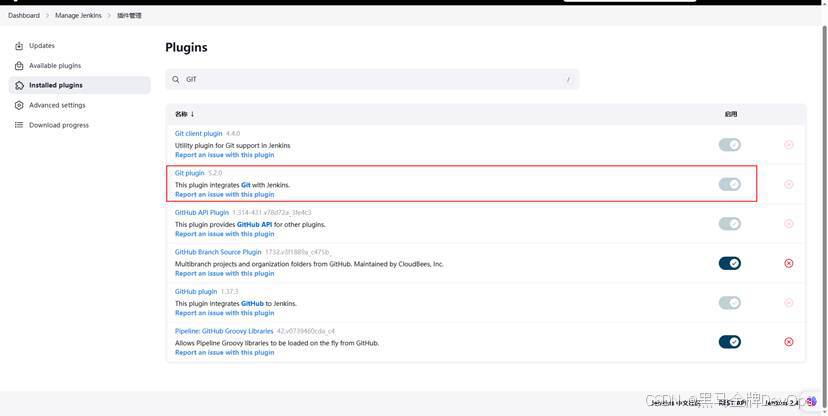Click the bold GitHub API description link
The height and width of the screenshot is (416, 828).
[x=255, y=224]
